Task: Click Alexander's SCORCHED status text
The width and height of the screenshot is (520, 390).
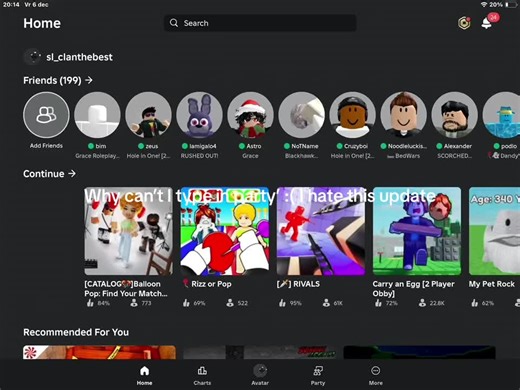Action: 454,156
